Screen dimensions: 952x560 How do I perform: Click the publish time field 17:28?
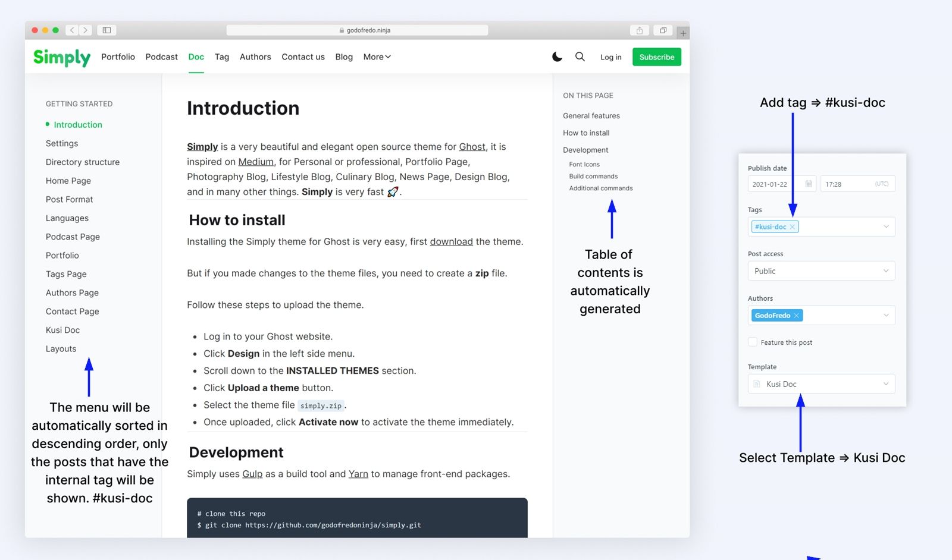point(857,184)
